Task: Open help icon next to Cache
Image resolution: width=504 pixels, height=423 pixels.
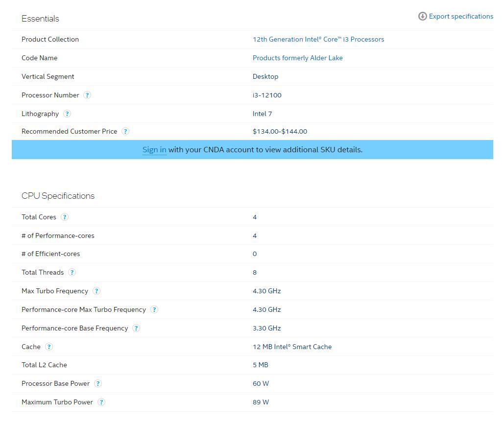Action: [49, 347]
